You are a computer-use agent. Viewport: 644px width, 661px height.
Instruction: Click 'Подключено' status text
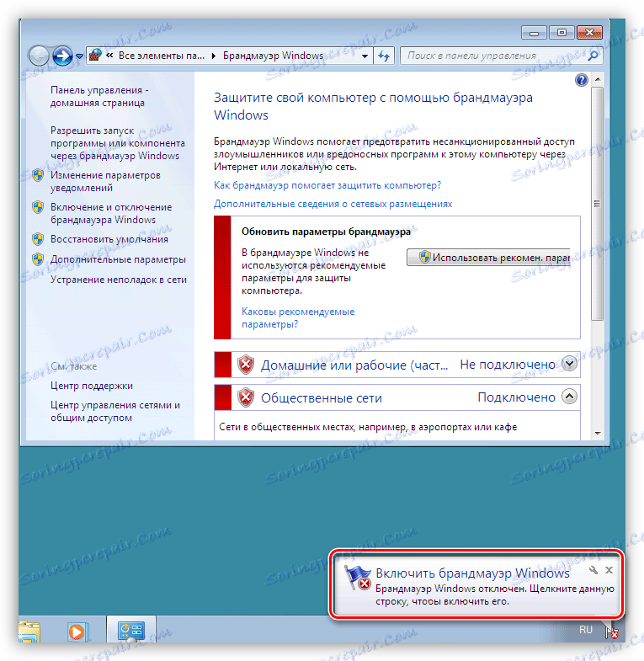tap(516, 397)
